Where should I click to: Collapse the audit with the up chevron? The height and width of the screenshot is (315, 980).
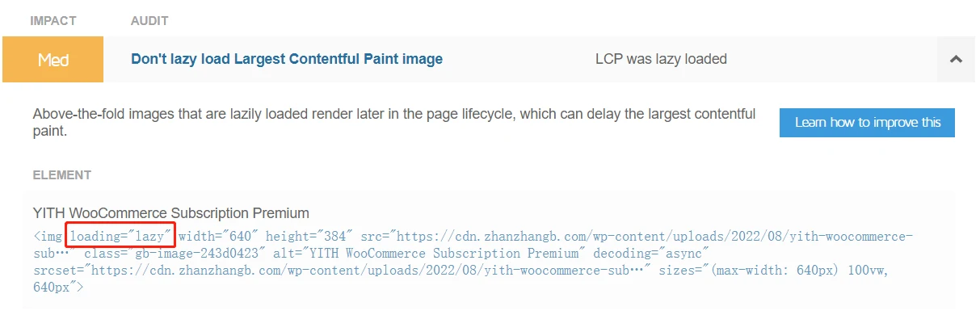[x=957, y=59]
